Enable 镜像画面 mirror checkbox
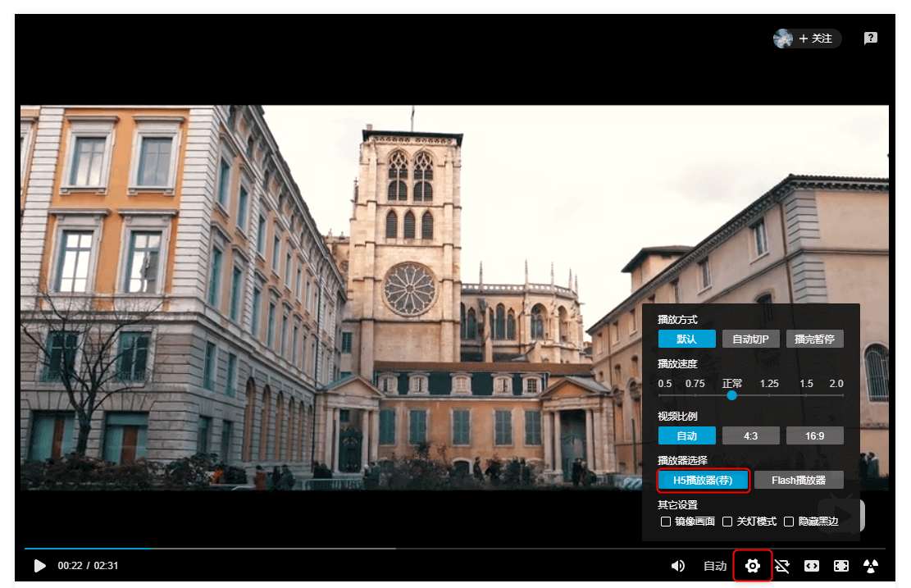Image resolution: width=911 pixels, height=588 pixels. click(x=666, y=522)
